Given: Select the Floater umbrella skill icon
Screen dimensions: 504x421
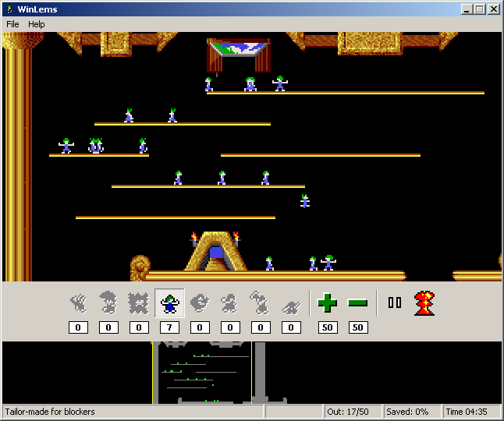Looking at the screenshot, I should click(108, 303).
